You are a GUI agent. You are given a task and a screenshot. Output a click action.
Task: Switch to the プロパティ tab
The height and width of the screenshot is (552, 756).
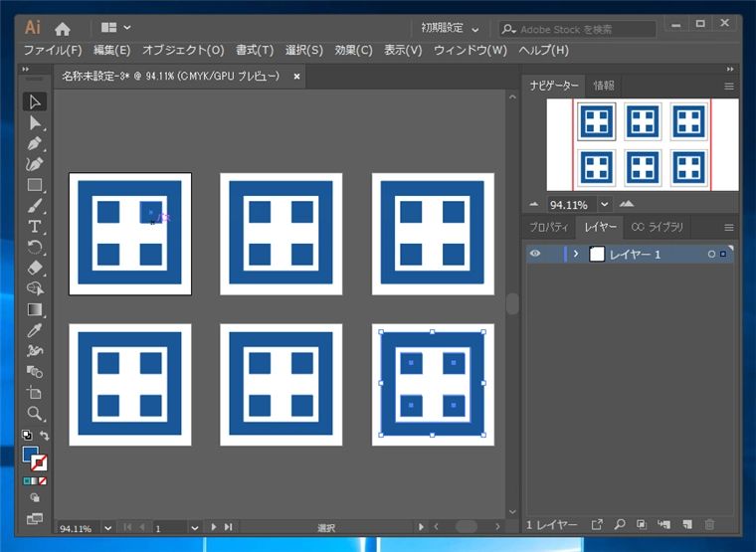tap(548, 227)
